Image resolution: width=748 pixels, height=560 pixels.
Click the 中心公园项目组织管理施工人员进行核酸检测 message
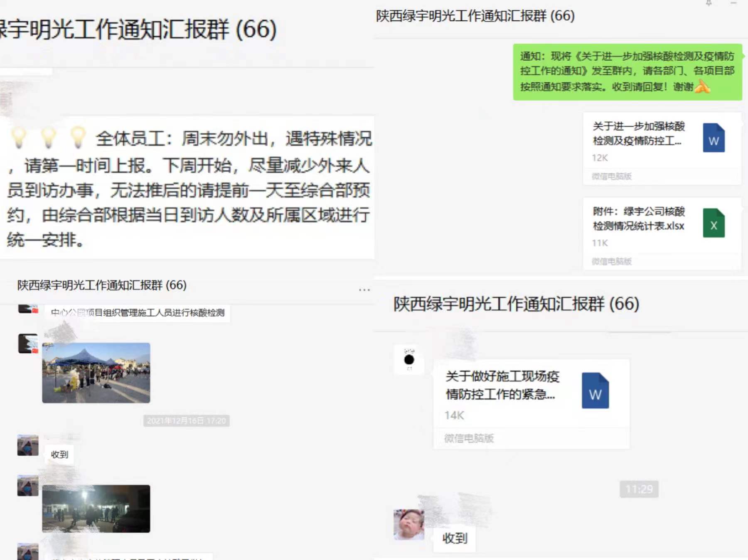tap(137, 314)
